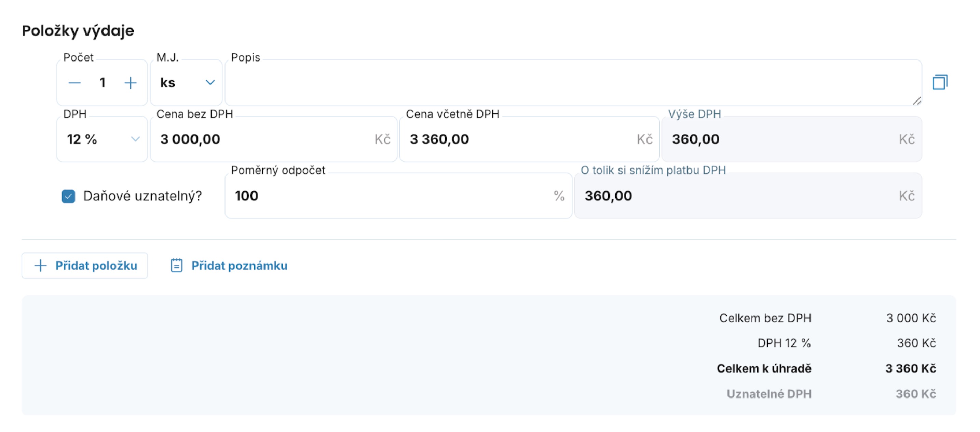The width and height of the screenshot is (980, 432).
Task: Click the Položky výdaje heading
Action: pos(78,31)
